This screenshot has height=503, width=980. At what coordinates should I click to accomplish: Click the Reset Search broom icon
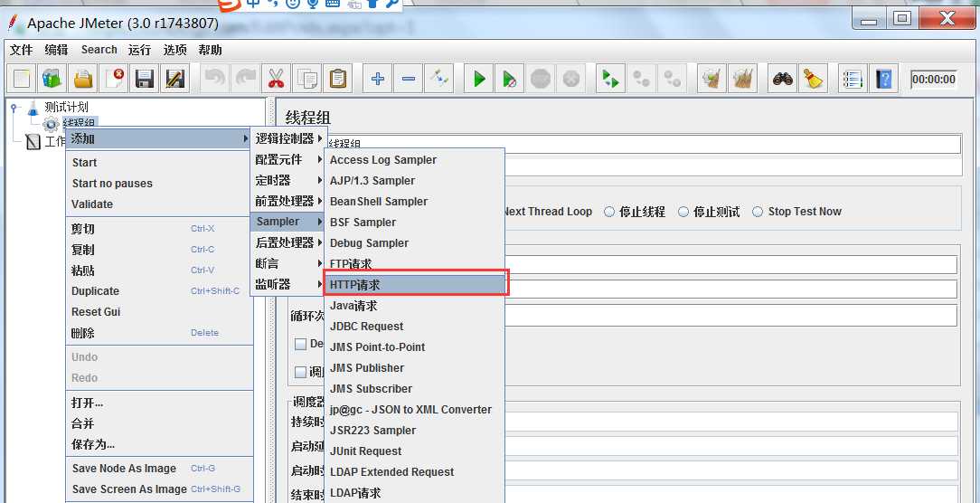coord(813,79)
